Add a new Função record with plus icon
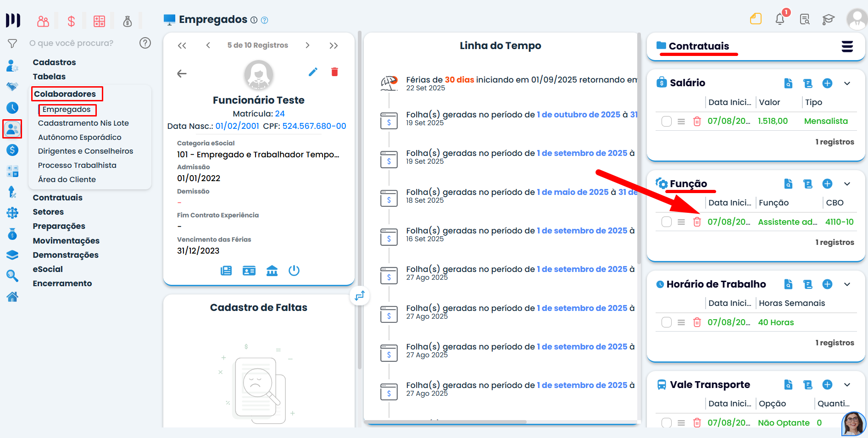Screen dimensions: 868x438 (827, 184)
